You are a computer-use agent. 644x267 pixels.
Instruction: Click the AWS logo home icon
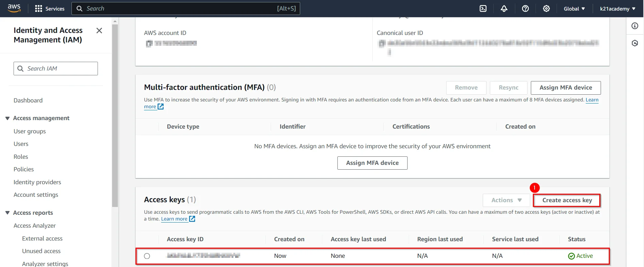pos(14,8)
